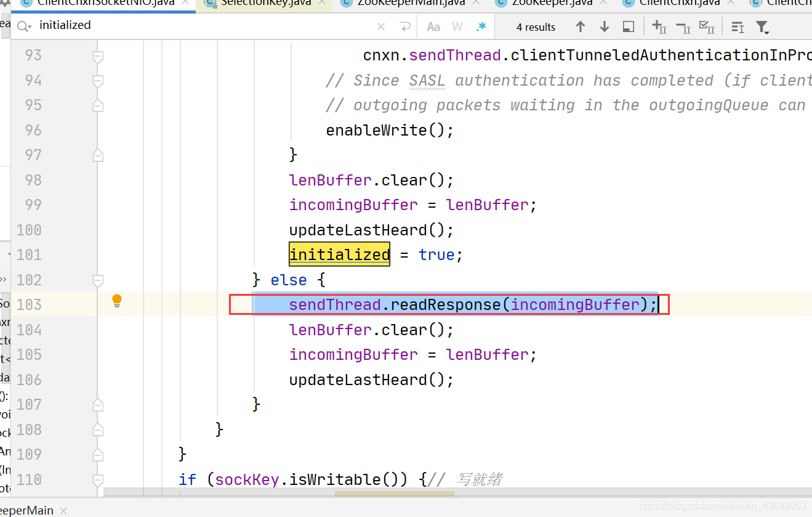Screen dimensions: 812x517
Task: Open search history magnifier dropdown
Action: point(25,26)
